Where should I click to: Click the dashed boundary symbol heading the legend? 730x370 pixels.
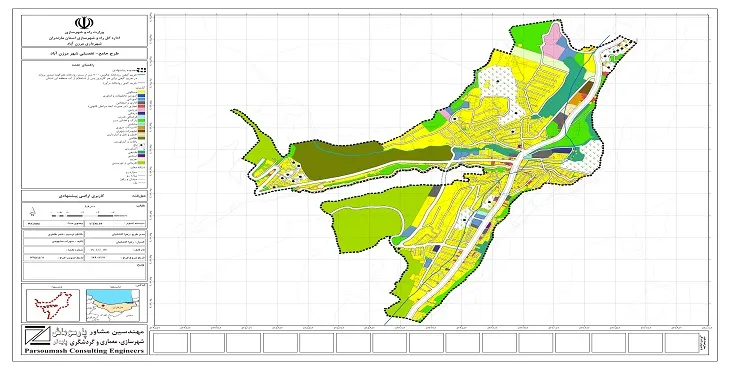pyautogui.click(x=142, y=70)
